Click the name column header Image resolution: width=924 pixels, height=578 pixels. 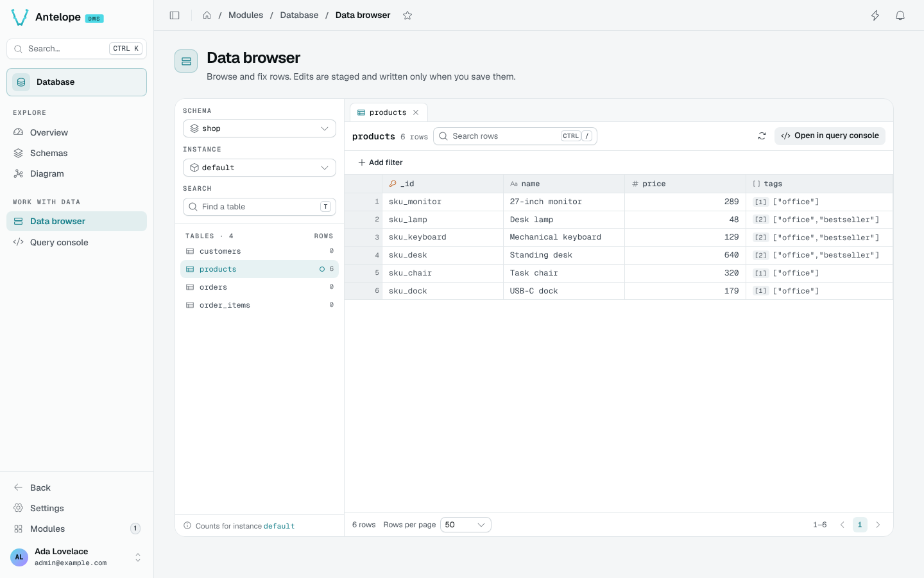click(x=564, y=184)
